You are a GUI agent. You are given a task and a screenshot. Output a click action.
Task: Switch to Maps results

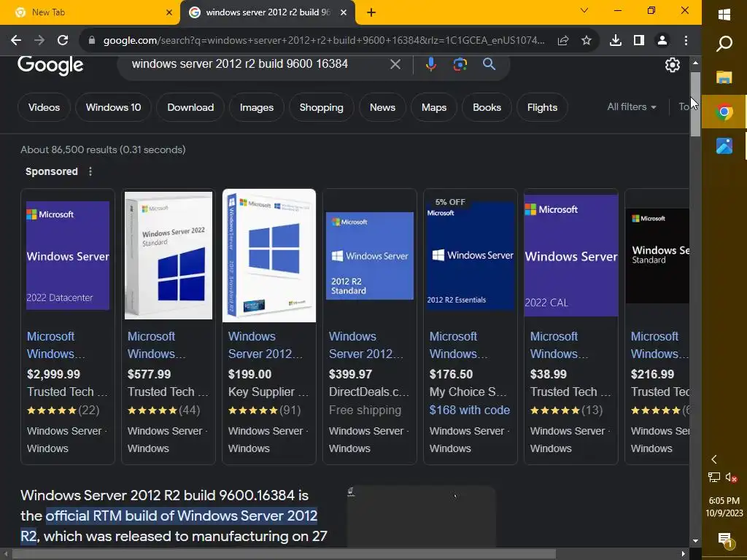tap(434, 108)
